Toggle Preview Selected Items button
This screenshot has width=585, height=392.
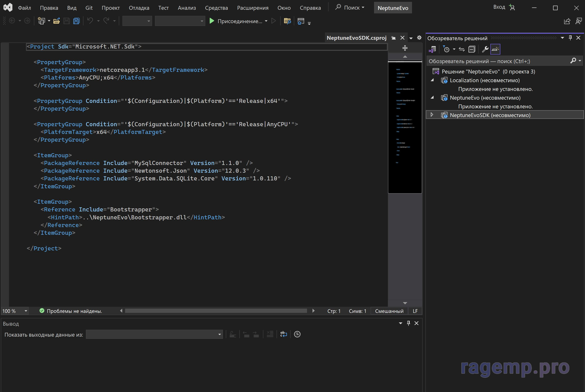pyautogui.click(x=495, y=49)
